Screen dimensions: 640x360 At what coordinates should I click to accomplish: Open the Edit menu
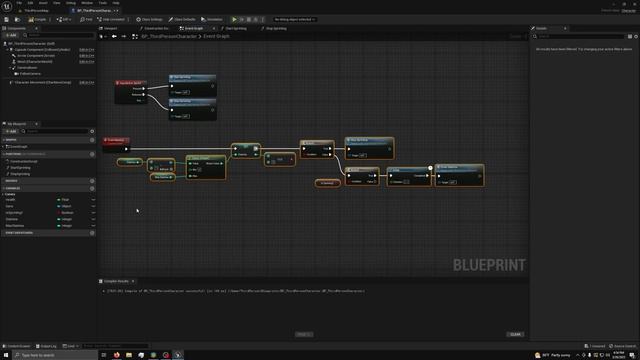30,3
